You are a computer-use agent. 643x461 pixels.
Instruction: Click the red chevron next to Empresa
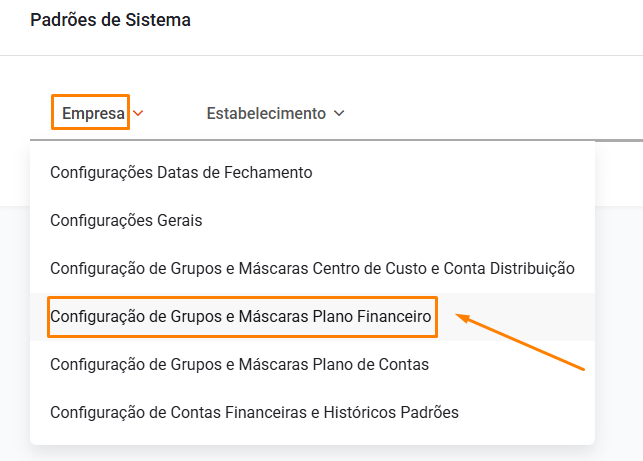(138, 114)
